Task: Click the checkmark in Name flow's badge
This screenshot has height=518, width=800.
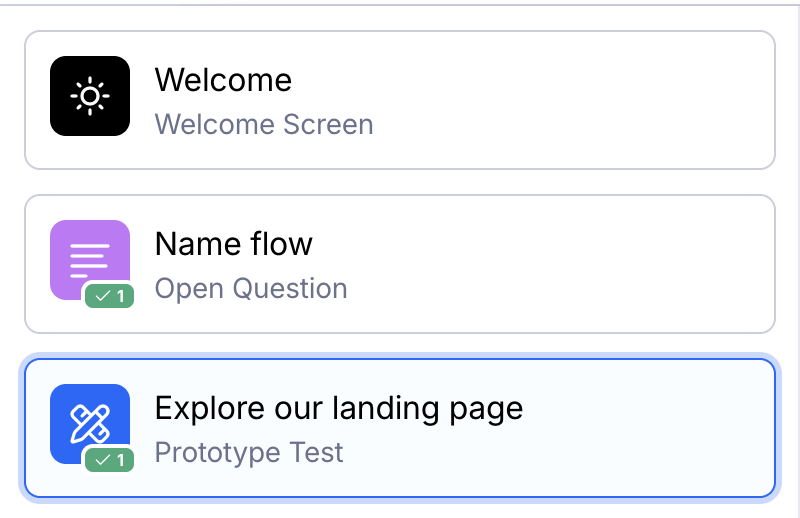Action: coord(101,296)
